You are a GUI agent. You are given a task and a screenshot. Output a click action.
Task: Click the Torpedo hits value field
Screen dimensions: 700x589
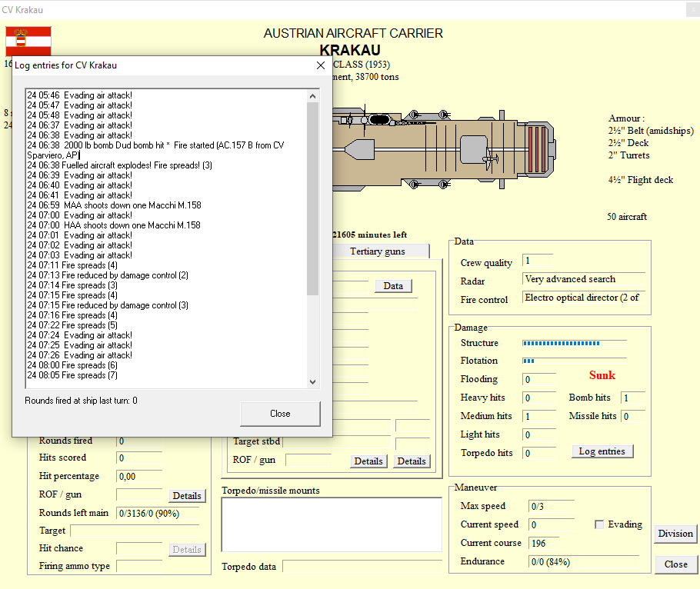[x=539, y=454]
